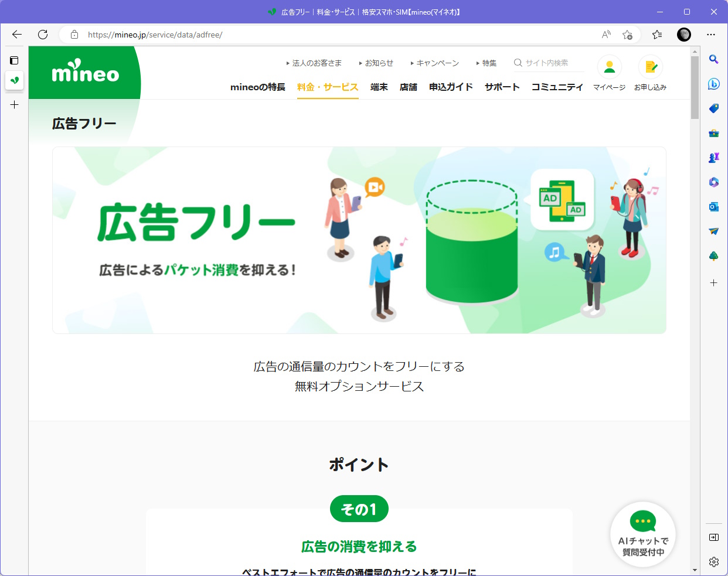Minimize the browser window
728x576 pixels.
tap(660, 12)
